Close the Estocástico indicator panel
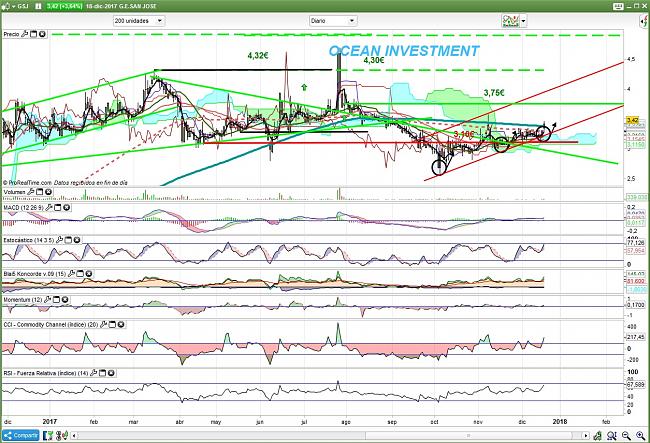The image size is (650, 443). 77,240
